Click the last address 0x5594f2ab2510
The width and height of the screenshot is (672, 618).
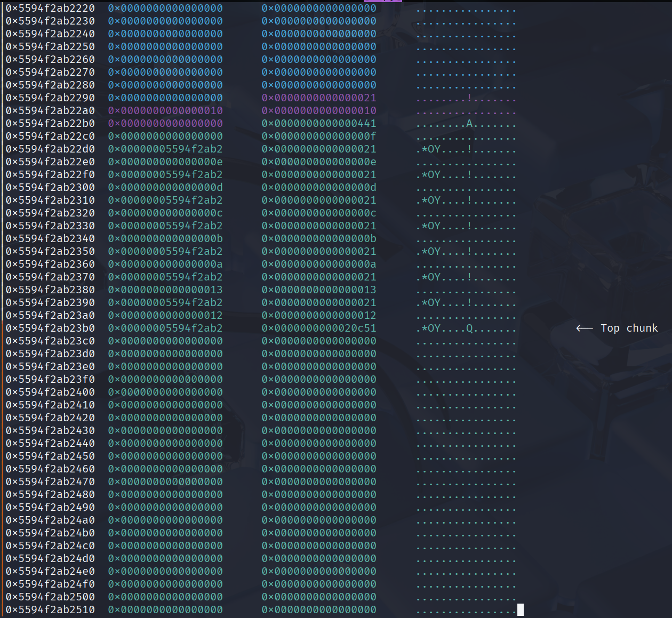50,609
